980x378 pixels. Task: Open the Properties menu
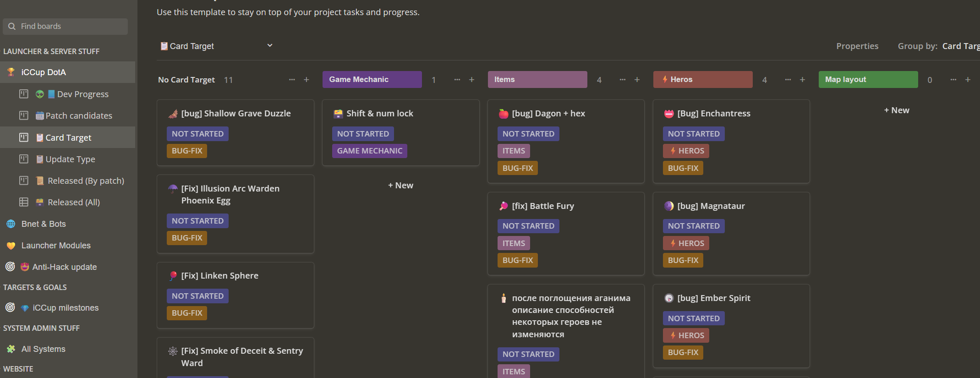(x=857, y=46)
